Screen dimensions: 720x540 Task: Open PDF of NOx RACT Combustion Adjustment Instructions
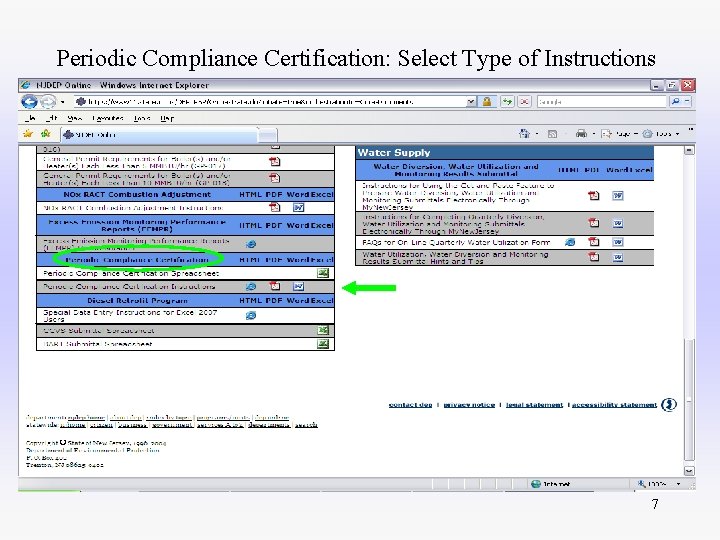(275, 208)
